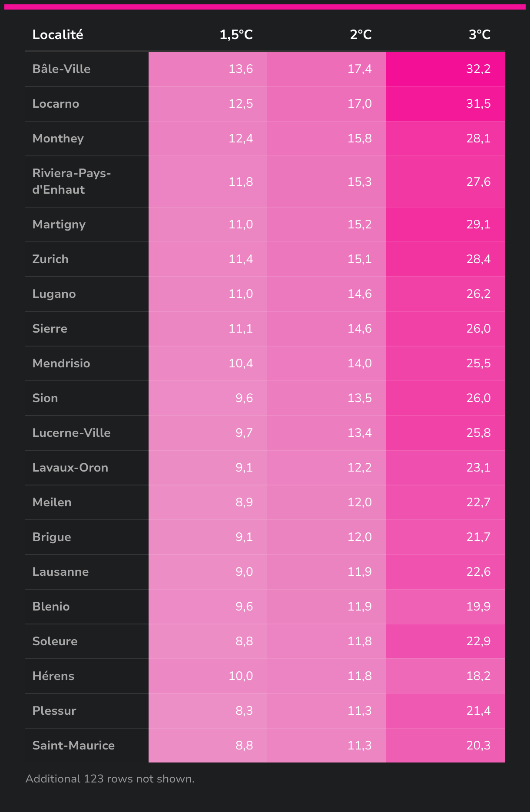Sort by the 1,5°C column header
530x812 pixels.
236,35
